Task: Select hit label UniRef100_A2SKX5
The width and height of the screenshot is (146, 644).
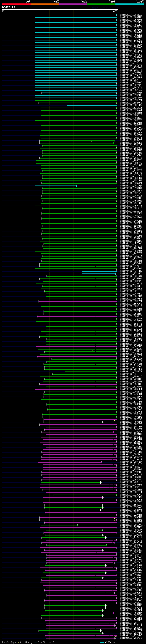Action: coord(131,140)
